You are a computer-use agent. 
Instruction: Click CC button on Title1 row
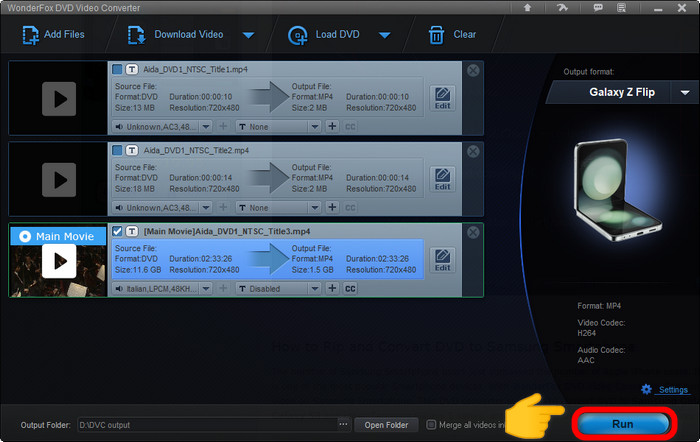tap(350, 127)
